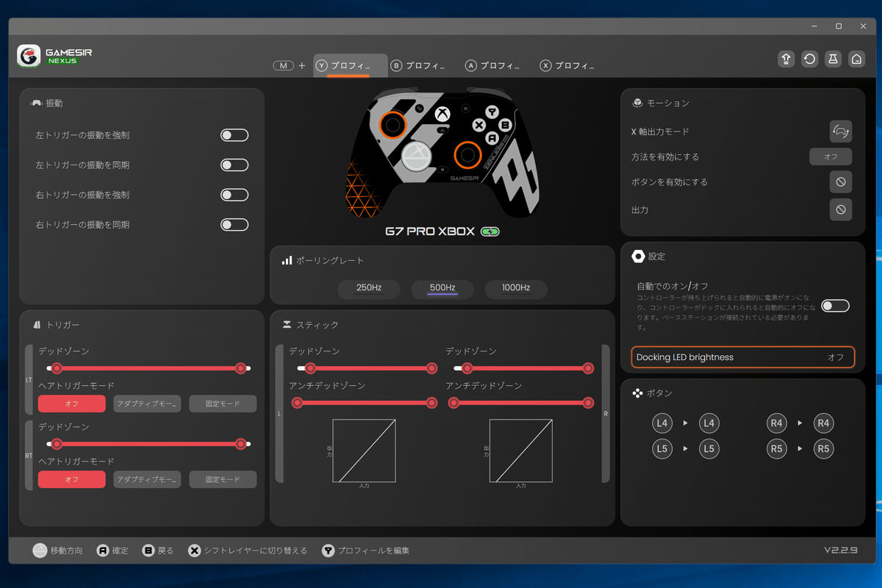Viewport: 882px width, 588px height.
Task: Toggle 左トリガーの振動を強制 switch
Action: pos(234,135)
